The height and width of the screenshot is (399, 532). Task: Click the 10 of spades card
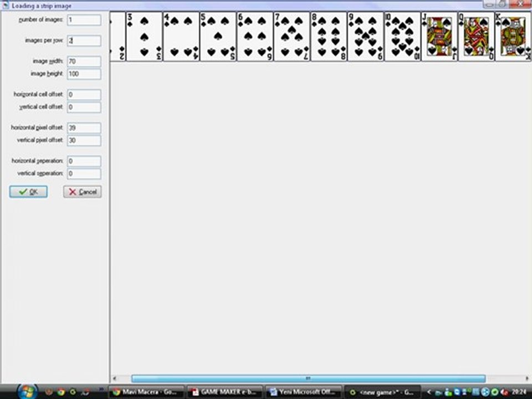tap(403, 37)
